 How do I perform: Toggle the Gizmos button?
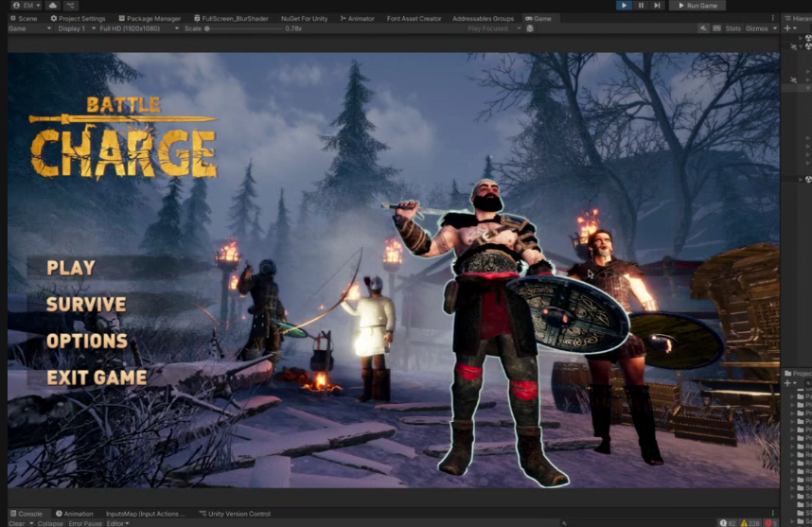coord(756,28)
